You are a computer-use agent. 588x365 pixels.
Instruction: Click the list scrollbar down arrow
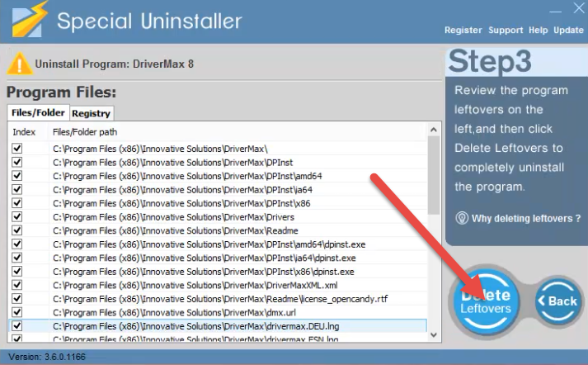coord(434,334)
